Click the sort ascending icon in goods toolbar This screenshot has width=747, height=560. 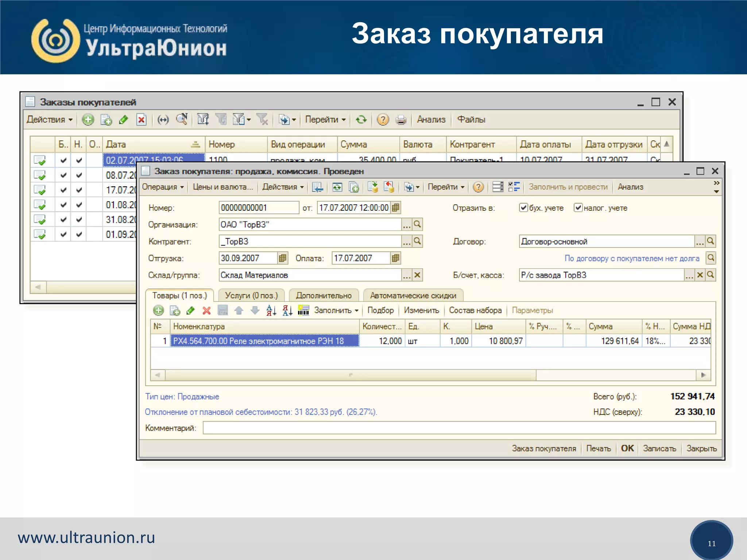271,311
